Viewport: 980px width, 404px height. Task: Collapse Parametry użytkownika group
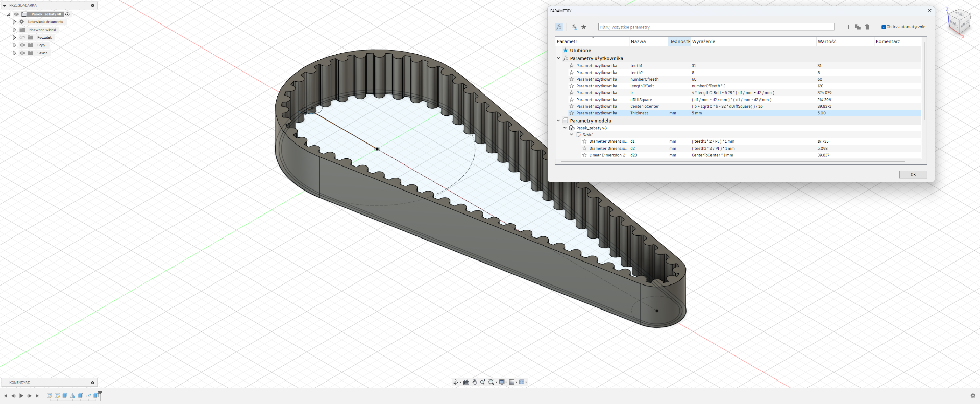(x=558, y=58)
